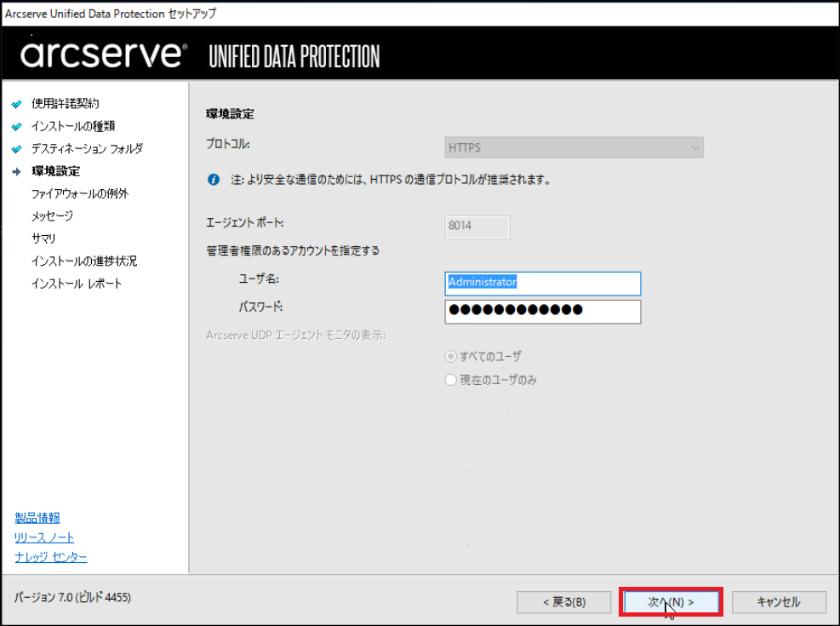Click the checkmark next to デスティネーション フォルダ
840x626 pixels.
pos(17,149)
